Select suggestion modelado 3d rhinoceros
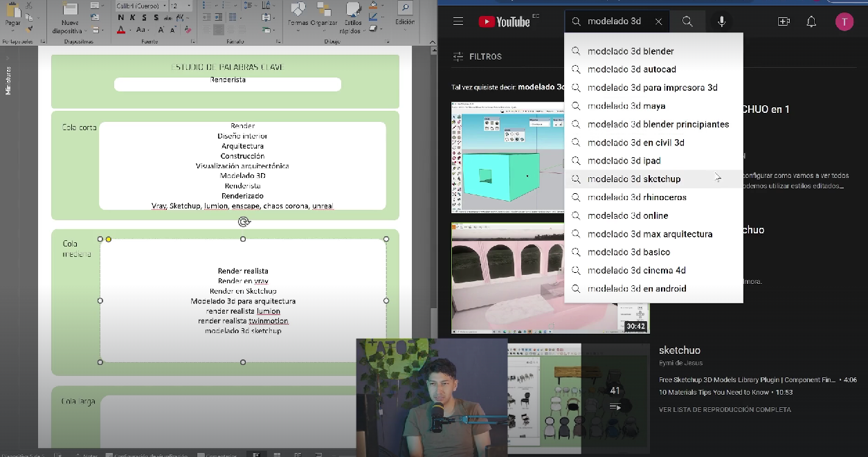The image size is (868, 457). pyautogui.click(x=653, y=197)
